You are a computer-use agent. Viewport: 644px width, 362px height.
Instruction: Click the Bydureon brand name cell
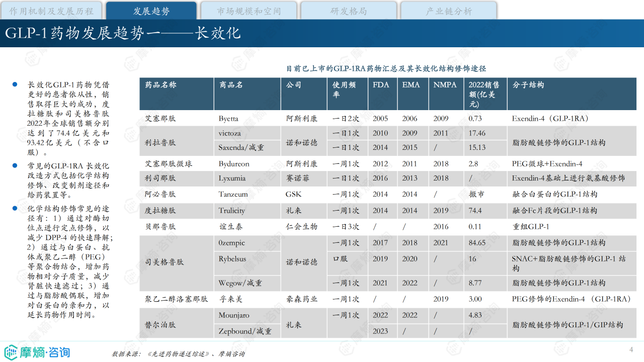click(x=247, y=164)
